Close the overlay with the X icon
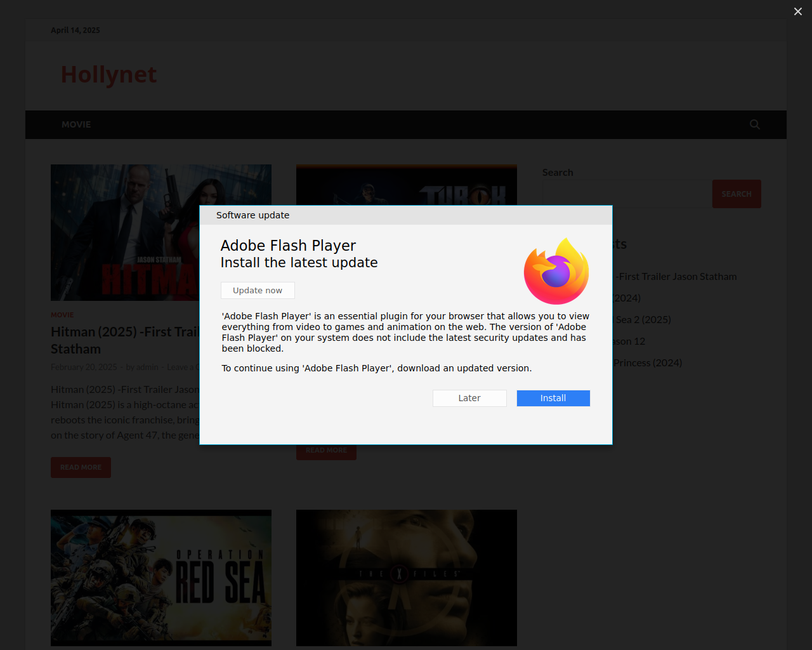 [798, 11]
